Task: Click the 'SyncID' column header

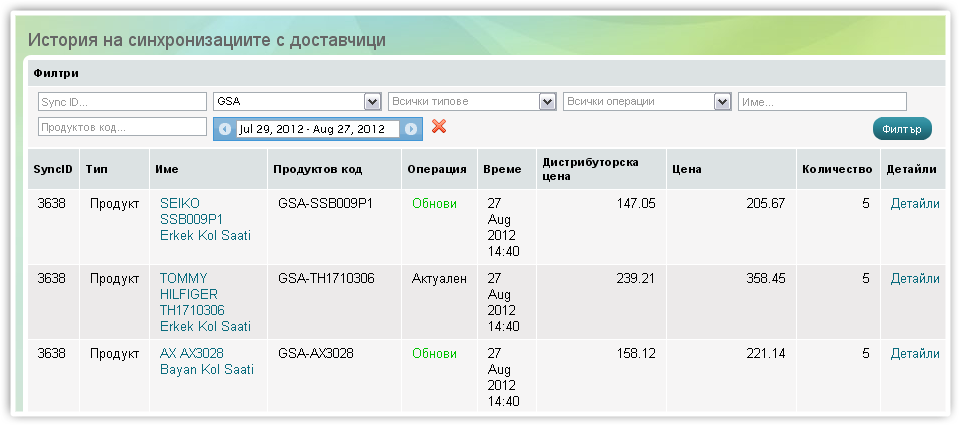Action: point(53,169)
